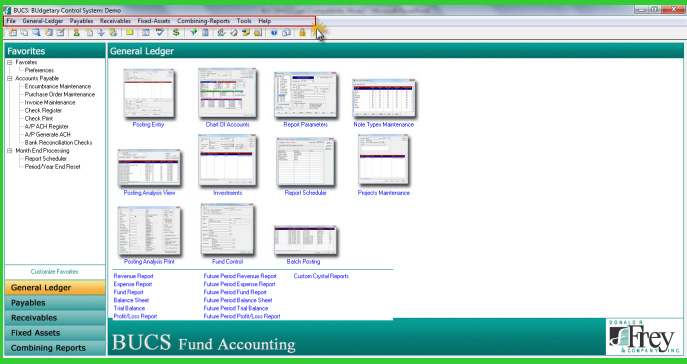Switch to Payables module button
Viewport: 687px width, 364px height.
pos(55,303)
